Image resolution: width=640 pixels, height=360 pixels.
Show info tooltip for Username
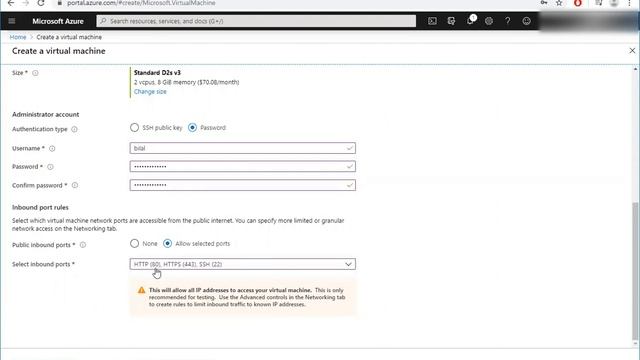[x=52, y=149]
